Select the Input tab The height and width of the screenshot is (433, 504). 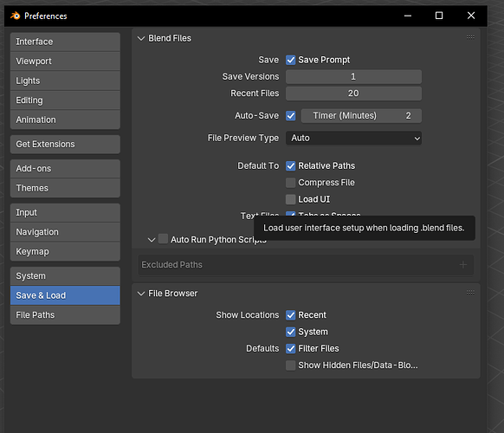[x=65, y=212]
